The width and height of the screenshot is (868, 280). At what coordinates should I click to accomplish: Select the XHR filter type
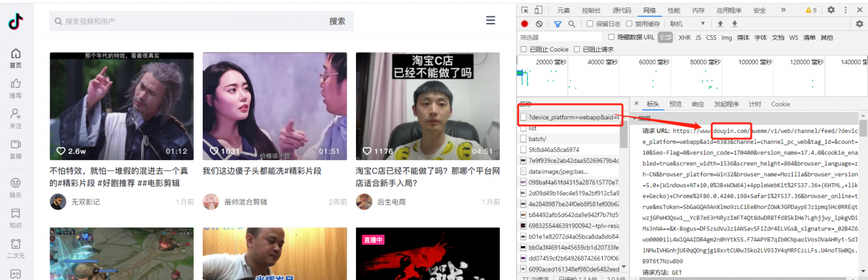coord(684,37)
